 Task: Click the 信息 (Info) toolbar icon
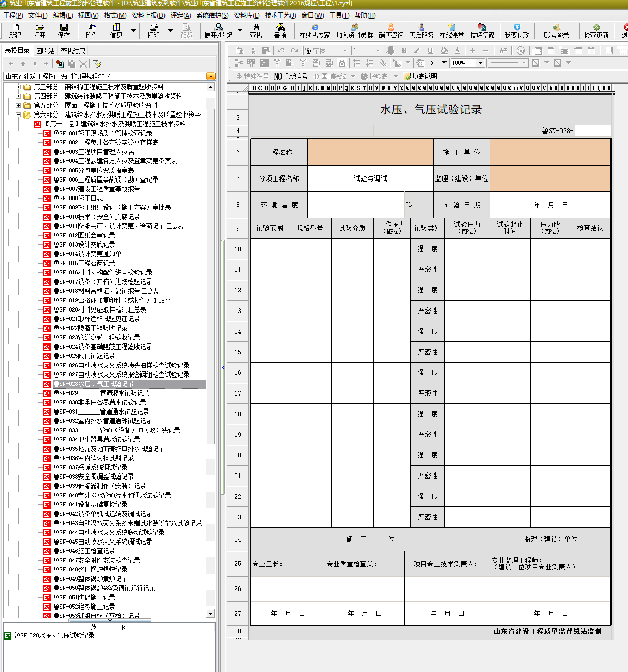(116, 30)
